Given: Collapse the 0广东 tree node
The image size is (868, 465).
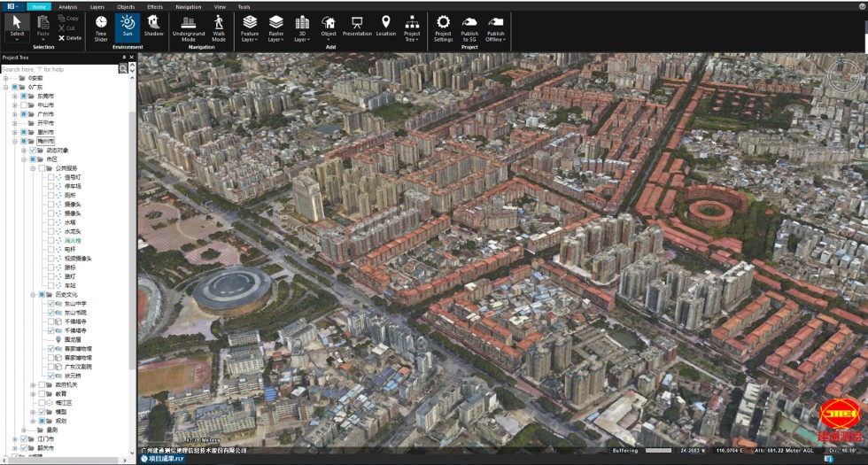Looking at the screenshot, I should coord(6,88).
